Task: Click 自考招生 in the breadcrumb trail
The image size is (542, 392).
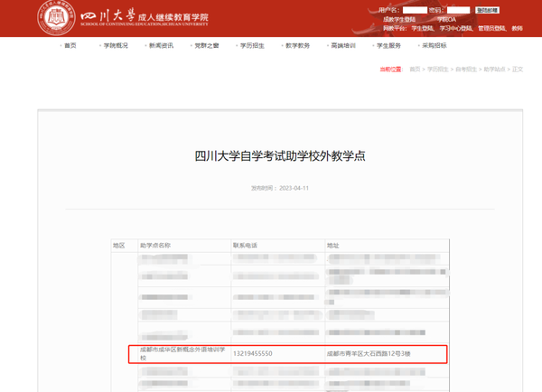Action: [466, 70]
